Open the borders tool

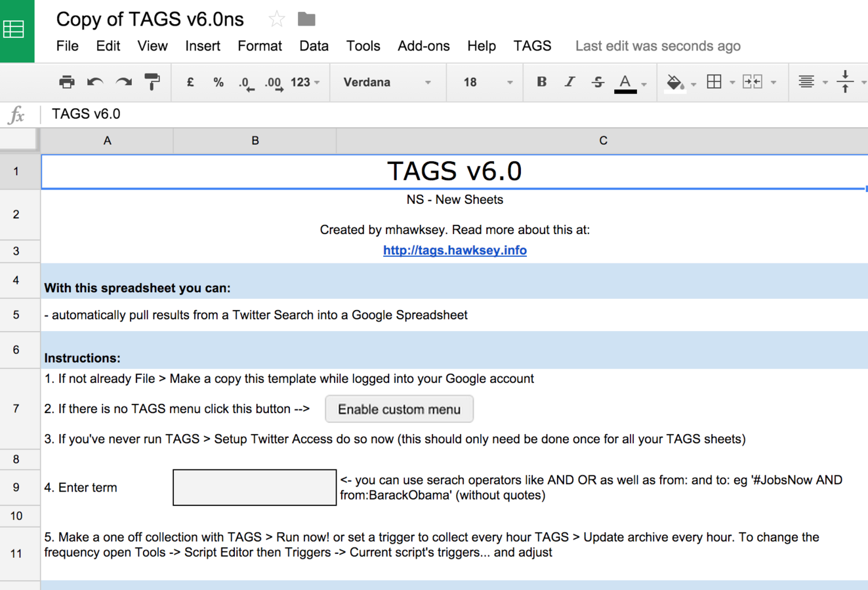click(714, 82)
